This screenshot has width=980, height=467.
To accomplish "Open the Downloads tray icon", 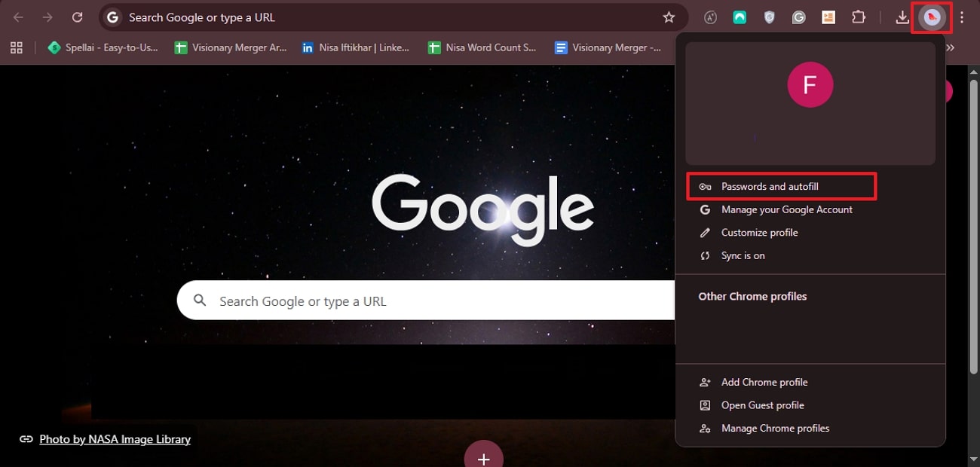I will click(x=902, y=17).
